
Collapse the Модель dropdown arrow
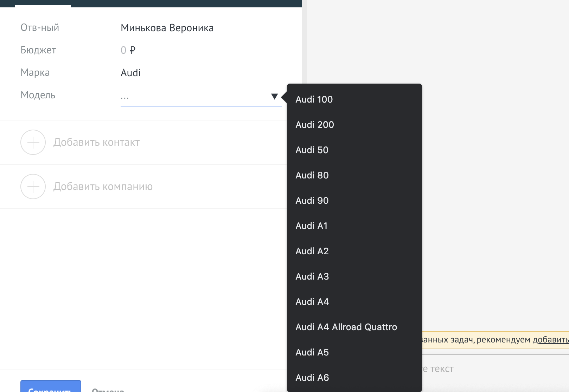pos(274,97)
